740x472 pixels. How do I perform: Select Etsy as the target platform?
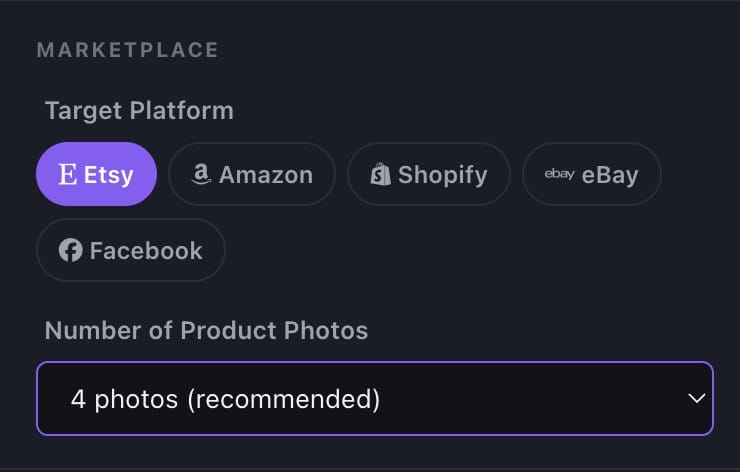pos(96,174)
